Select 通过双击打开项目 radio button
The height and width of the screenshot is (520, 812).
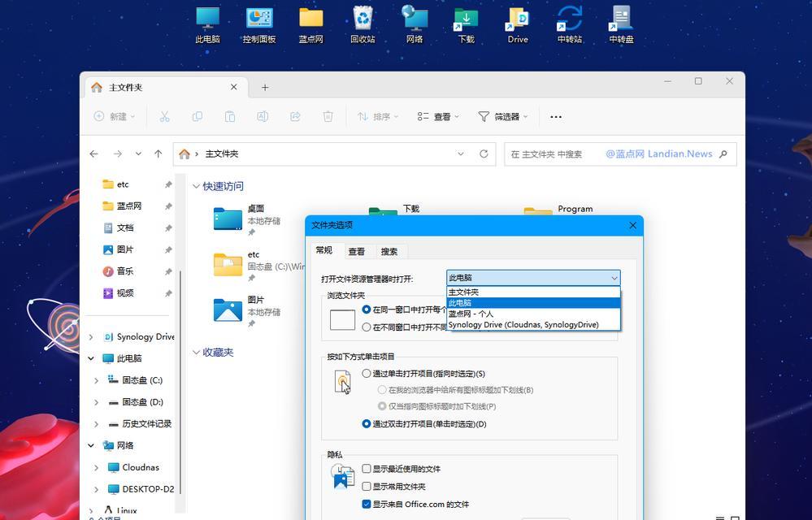[x=367, y=424]
